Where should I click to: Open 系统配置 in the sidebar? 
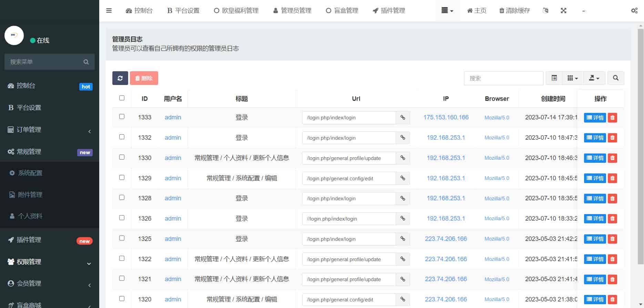tap(30, 173)
